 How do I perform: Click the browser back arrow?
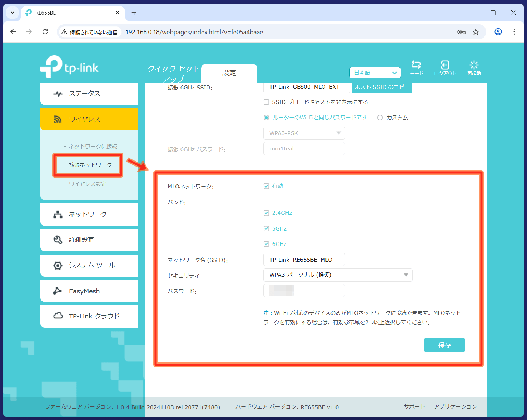pyautogui.click(x=13, y=32)
